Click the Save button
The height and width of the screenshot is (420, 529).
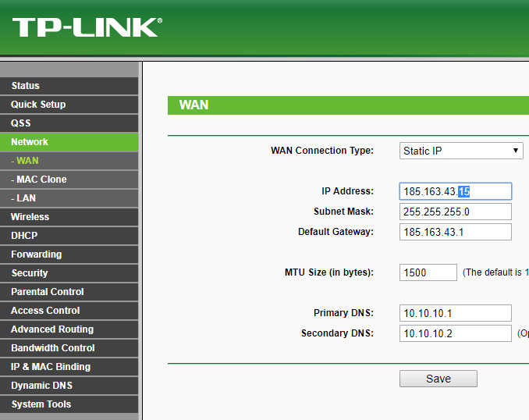point(438,379)
